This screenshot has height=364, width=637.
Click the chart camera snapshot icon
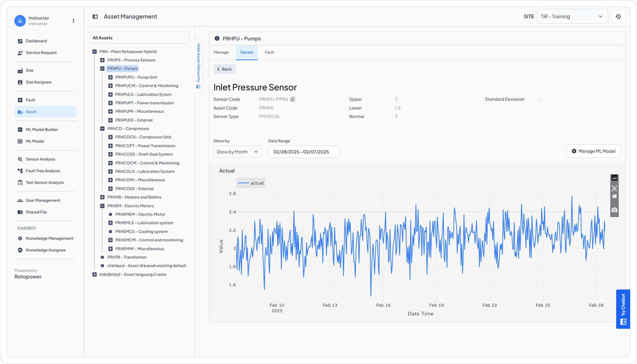click(614, 210)
